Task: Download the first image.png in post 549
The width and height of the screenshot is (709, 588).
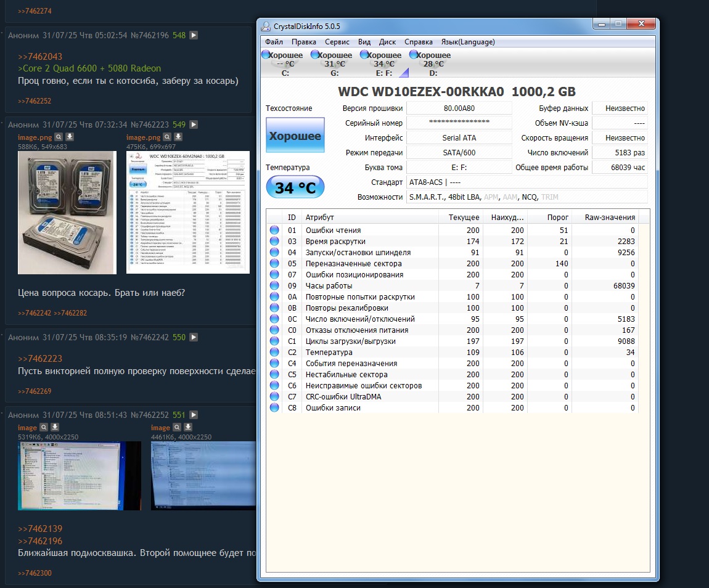Action: pyautogui.click(x=70, y=136)
